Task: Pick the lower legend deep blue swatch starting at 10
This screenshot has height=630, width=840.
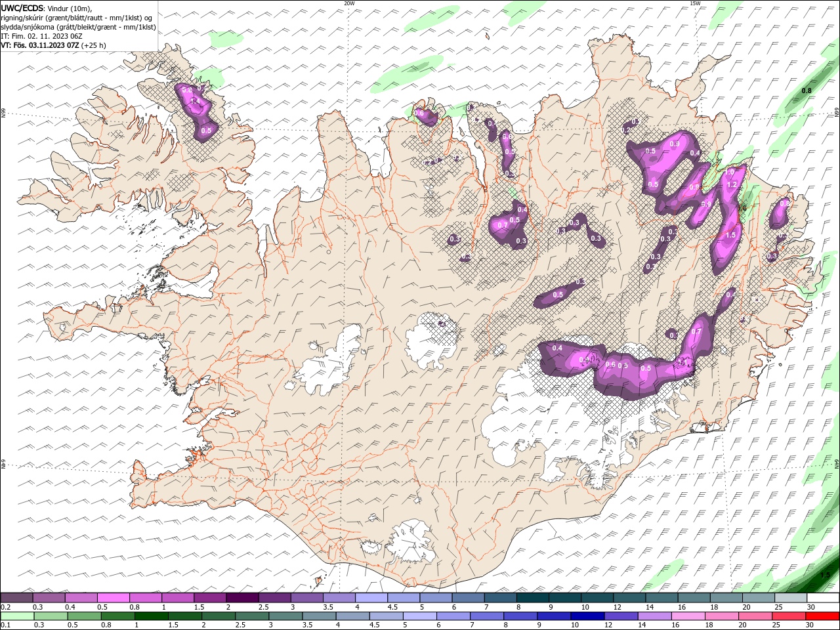Action: (x=587, y=616)
